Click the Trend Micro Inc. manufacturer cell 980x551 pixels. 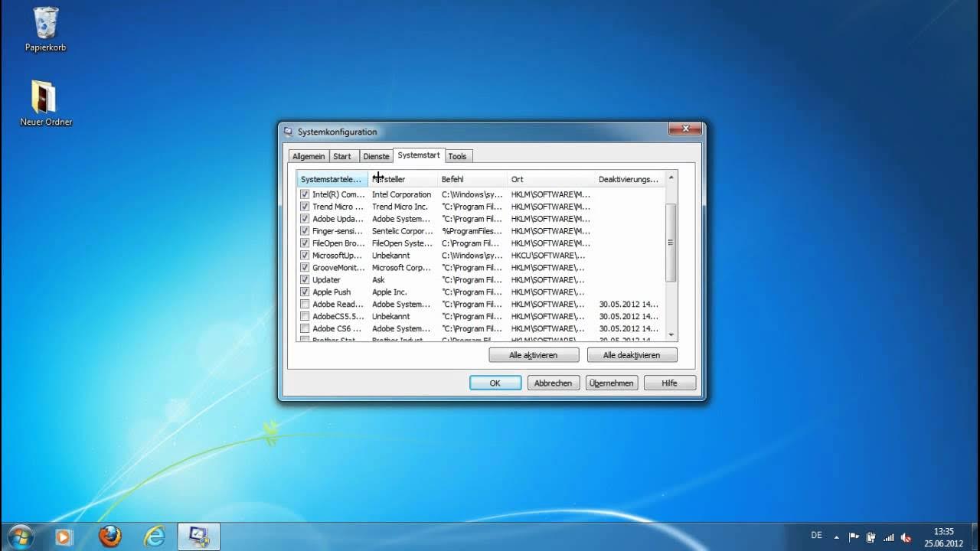pyautogui.click(x=400, y=207)
